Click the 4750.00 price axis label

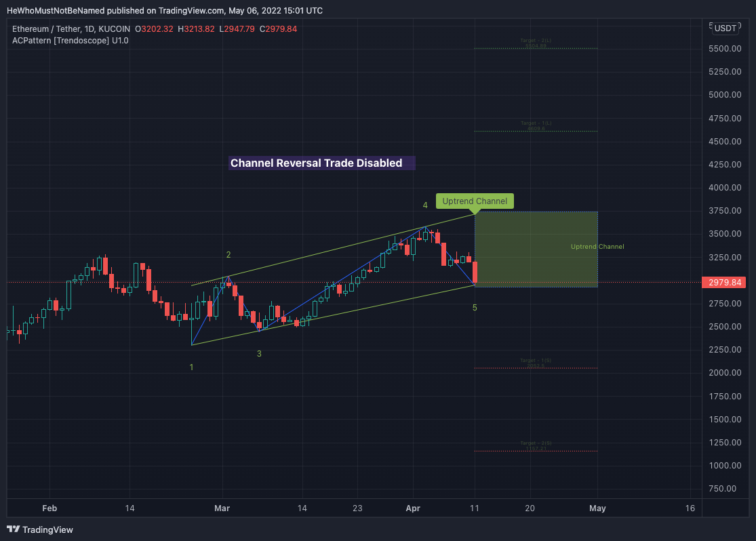click(725, 118)
